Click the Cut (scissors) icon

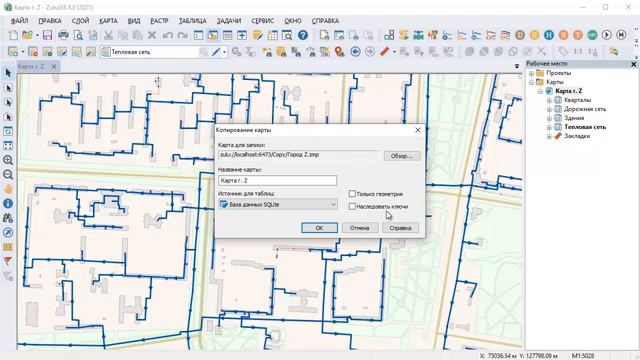[108, 35]
